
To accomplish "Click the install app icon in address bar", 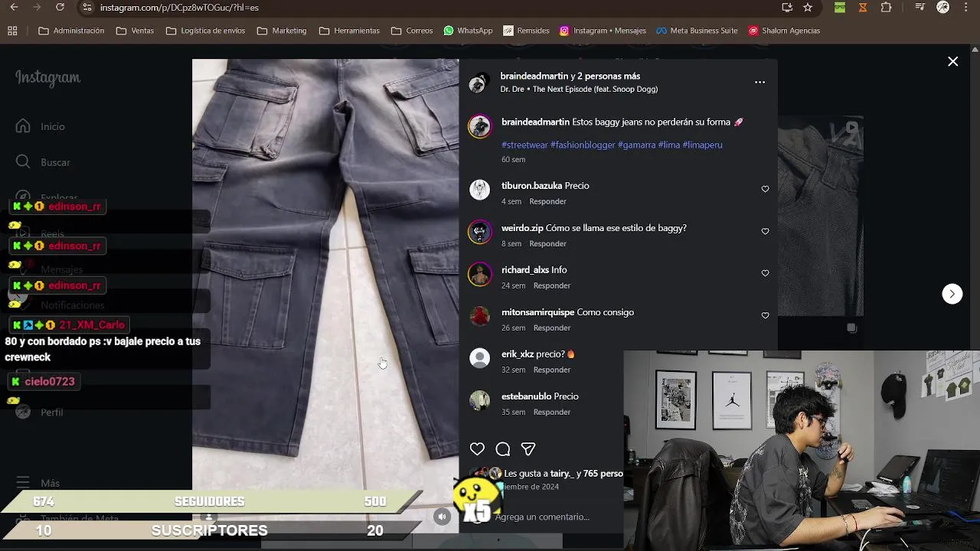I will click(787, 7).
